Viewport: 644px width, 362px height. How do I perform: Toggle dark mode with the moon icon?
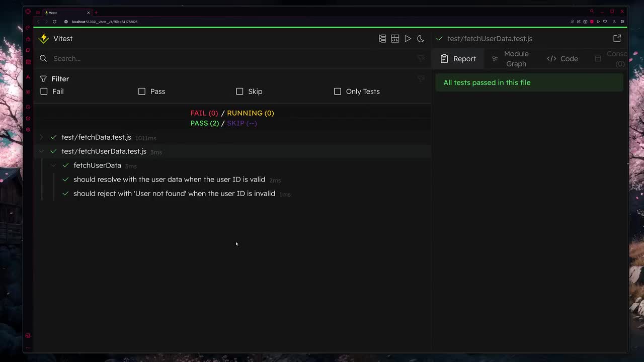421,39
